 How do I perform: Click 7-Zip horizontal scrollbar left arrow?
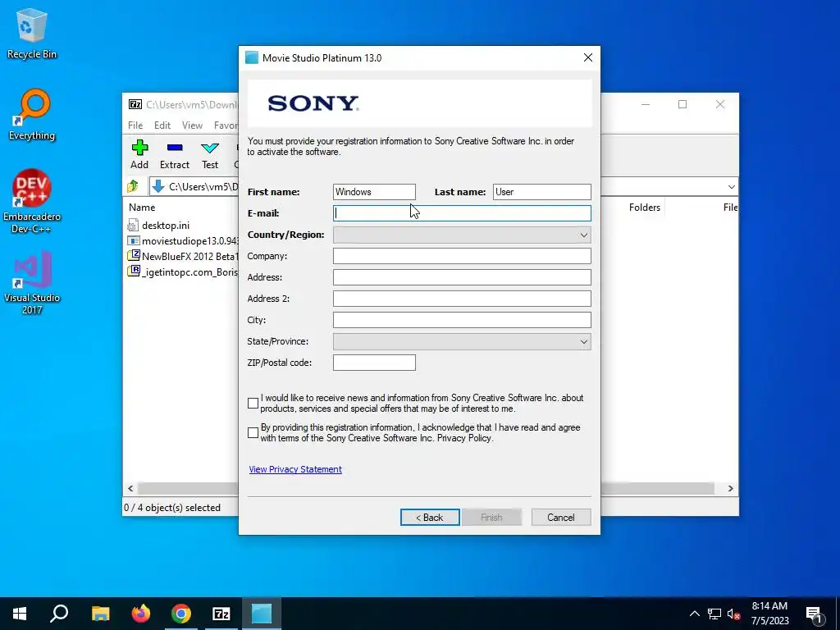pos(130,489)
